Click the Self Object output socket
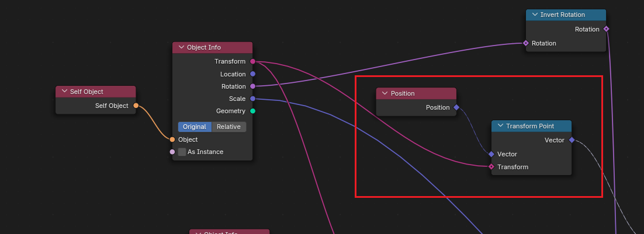644x234 pixels. (136, 106)
